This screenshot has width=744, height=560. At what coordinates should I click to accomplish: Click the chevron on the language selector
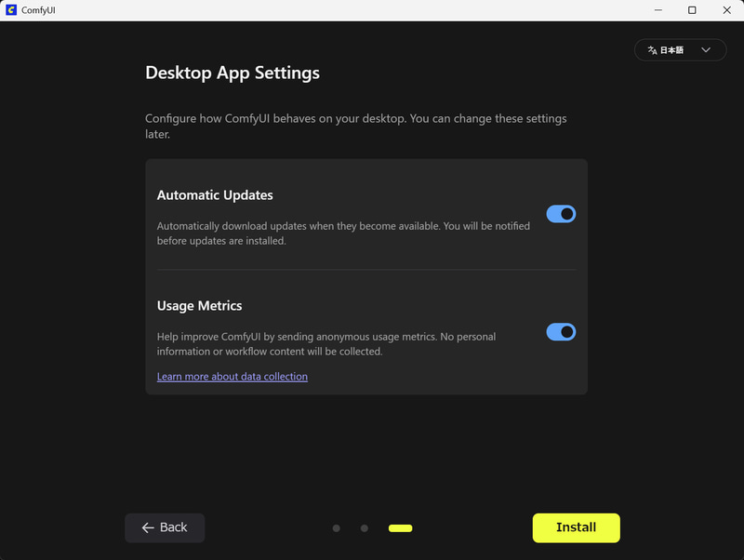click(x=705, y=49)
